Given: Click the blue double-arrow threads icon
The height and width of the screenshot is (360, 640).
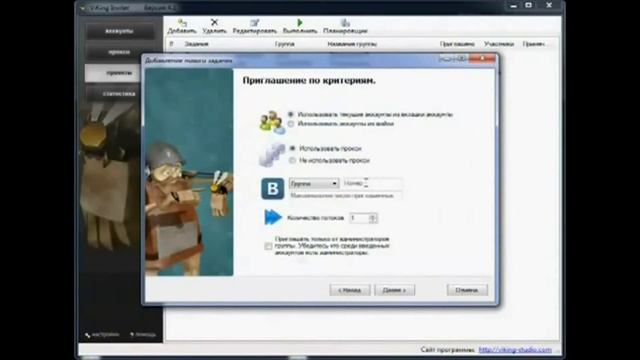Looking at the screenshot, I should pos(273,217).
